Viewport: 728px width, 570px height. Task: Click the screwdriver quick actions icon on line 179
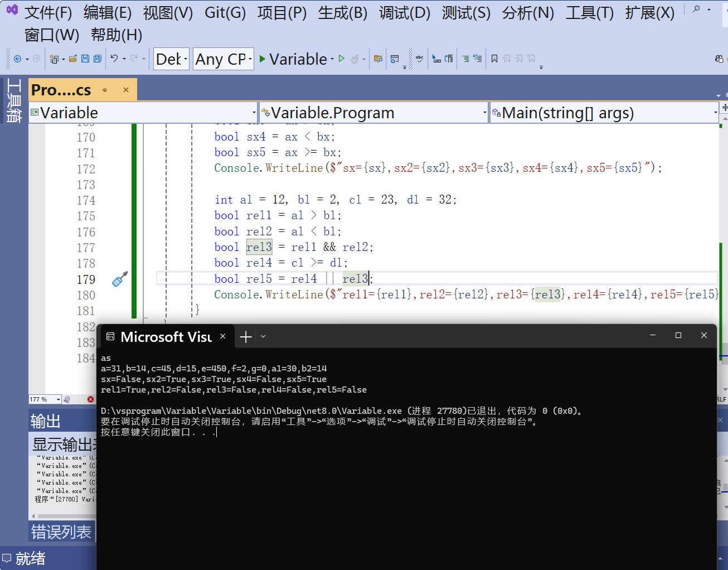[120, 279]
